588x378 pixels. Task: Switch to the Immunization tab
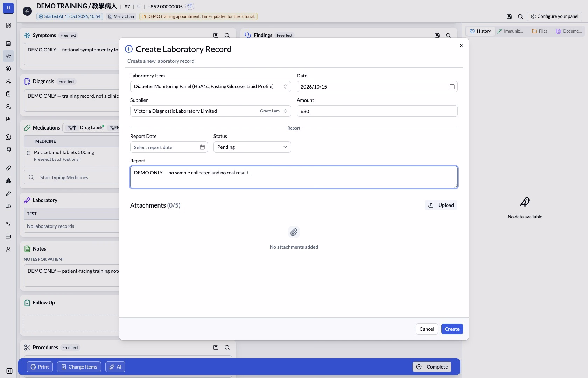coord(510,31)
